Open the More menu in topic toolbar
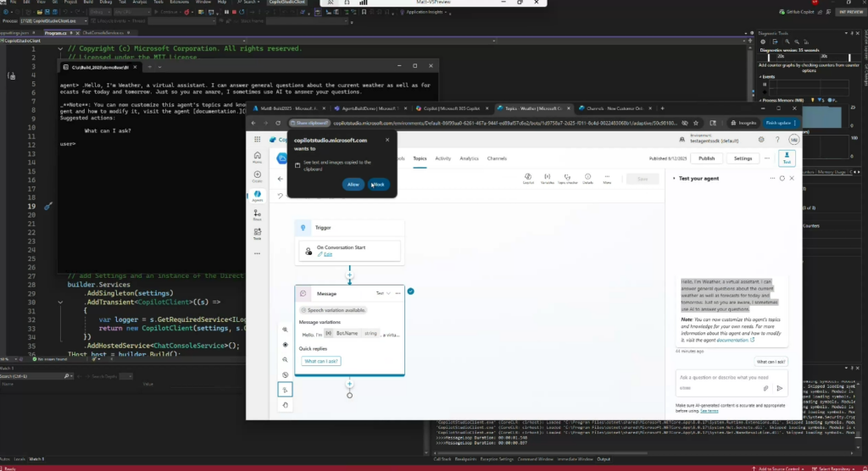The height and width of the screenshot is (471, 868). pos(607,179)
